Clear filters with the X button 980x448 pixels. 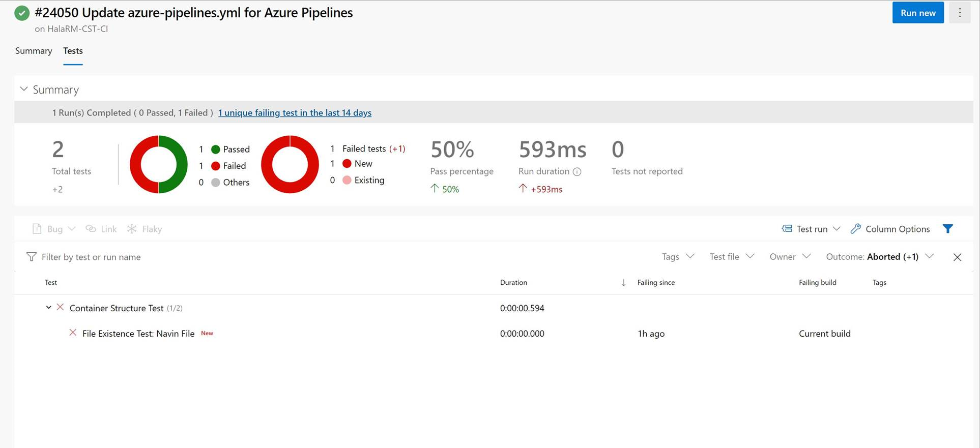(957, 257)
